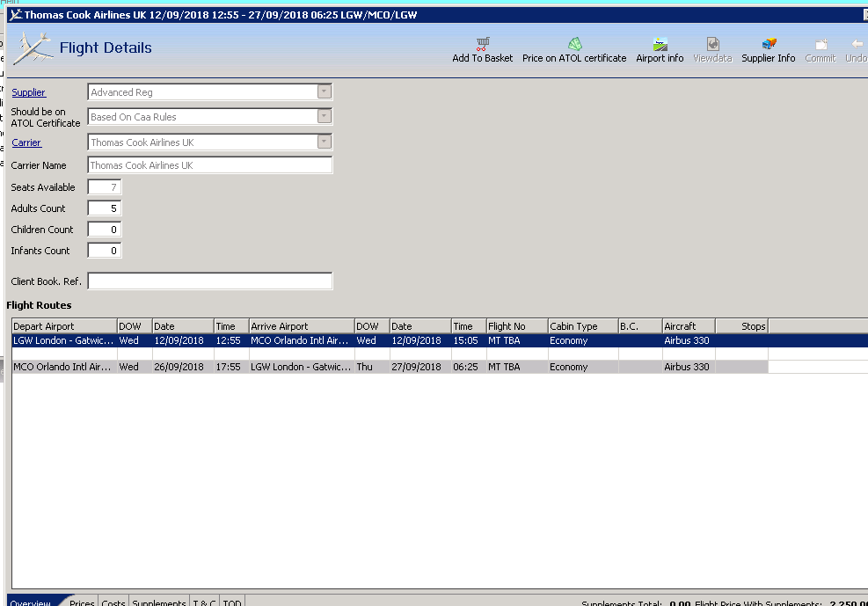Click the Stops column header

[x=741, y=326]
